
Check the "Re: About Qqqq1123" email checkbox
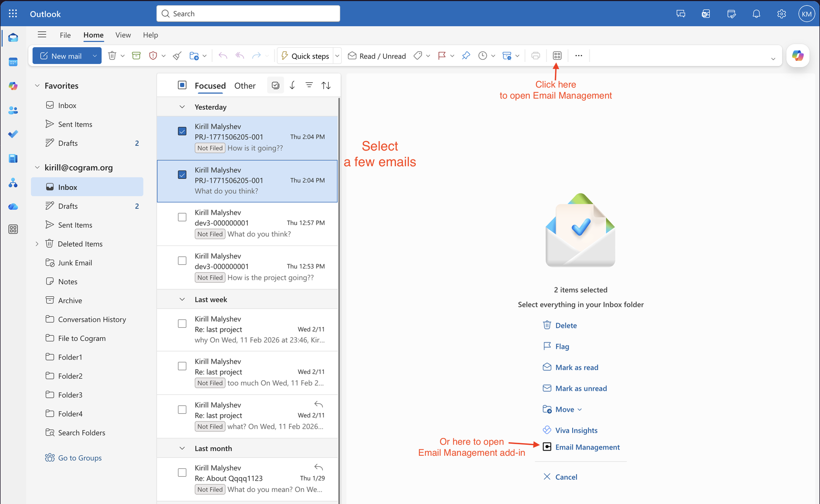click(x=182, y=473)
